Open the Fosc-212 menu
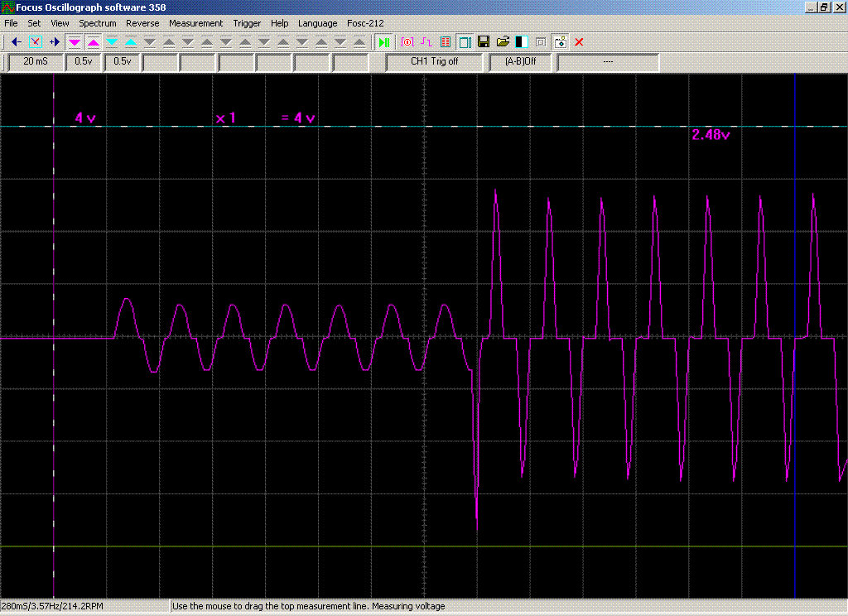The height and width of the screenshot is (616, 848). click(x=365, y=23)
